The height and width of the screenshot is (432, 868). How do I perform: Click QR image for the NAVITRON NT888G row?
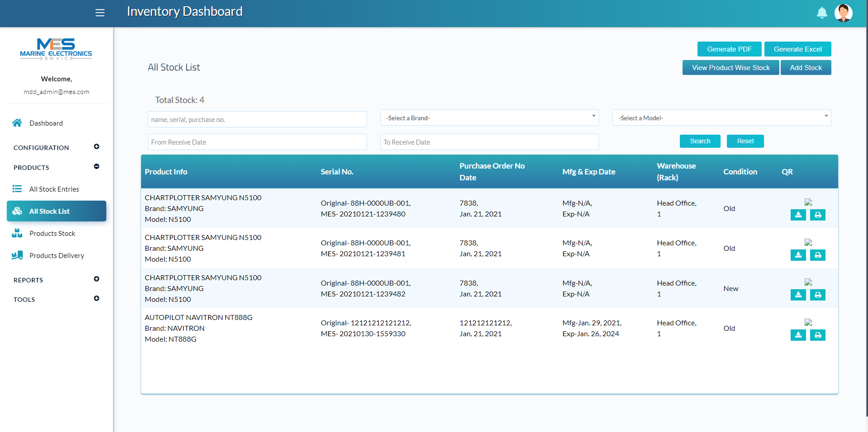point(808,322)
